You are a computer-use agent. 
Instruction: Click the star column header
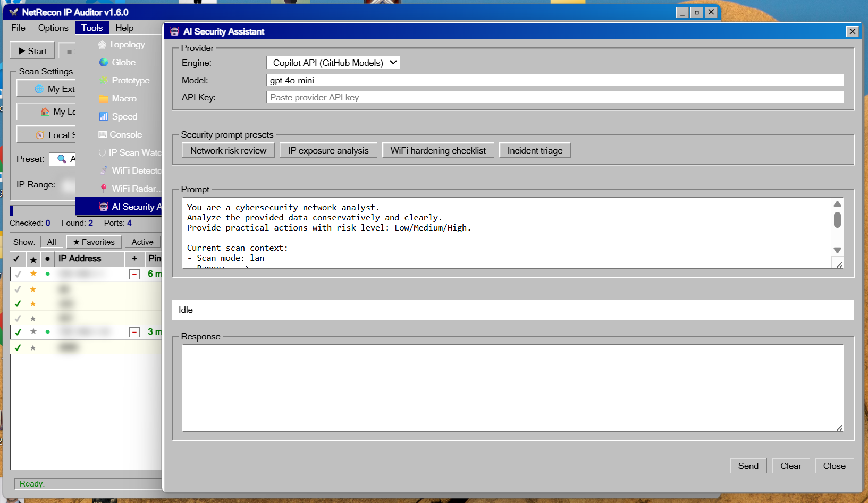[33, 259]
